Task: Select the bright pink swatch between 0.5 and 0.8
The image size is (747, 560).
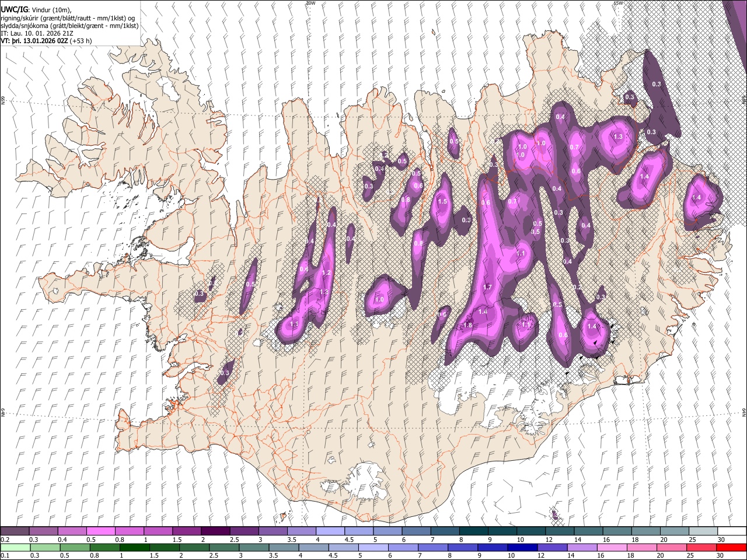Action: pos(101,531)
